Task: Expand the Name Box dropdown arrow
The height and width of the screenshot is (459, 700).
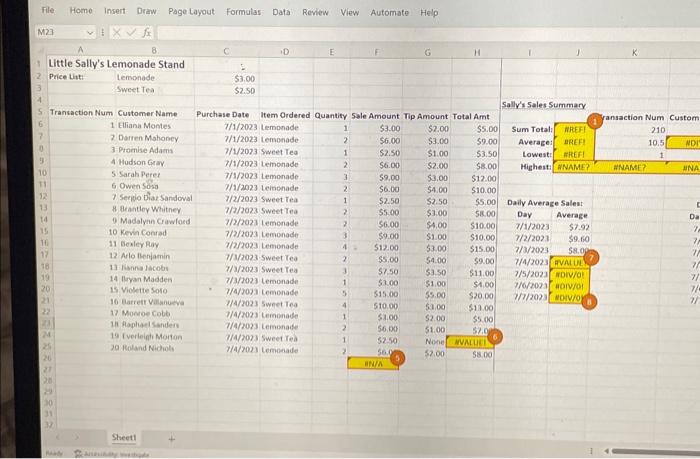Action: pyautogui.click(x=90, y=32)
